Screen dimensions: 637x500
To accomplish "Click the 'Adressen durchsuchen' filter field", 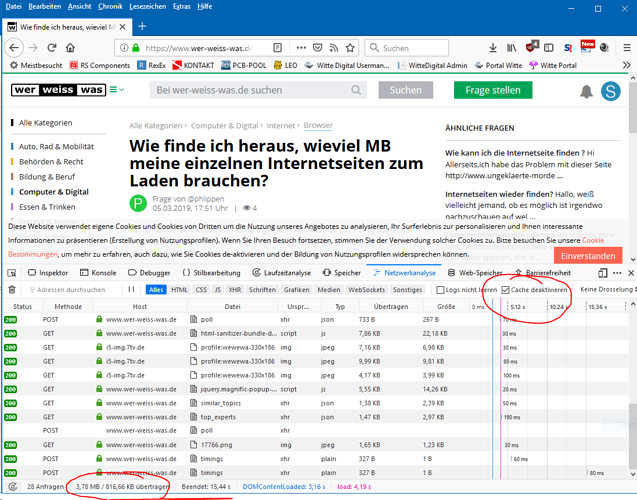I will 72,290.
